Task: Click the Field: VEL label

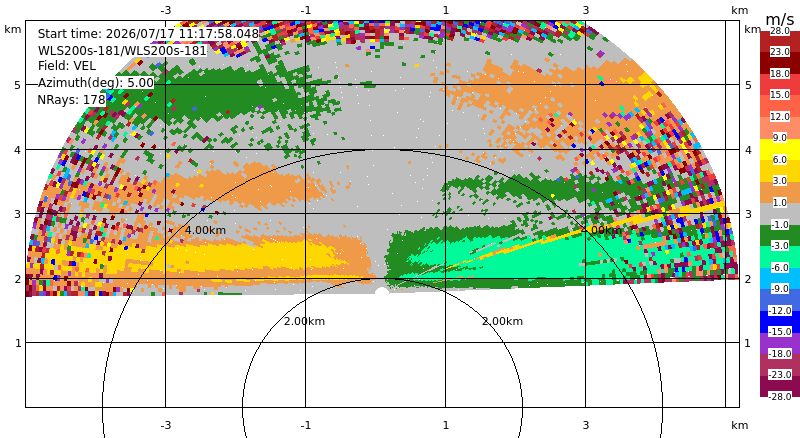Action: coord(67,66)
